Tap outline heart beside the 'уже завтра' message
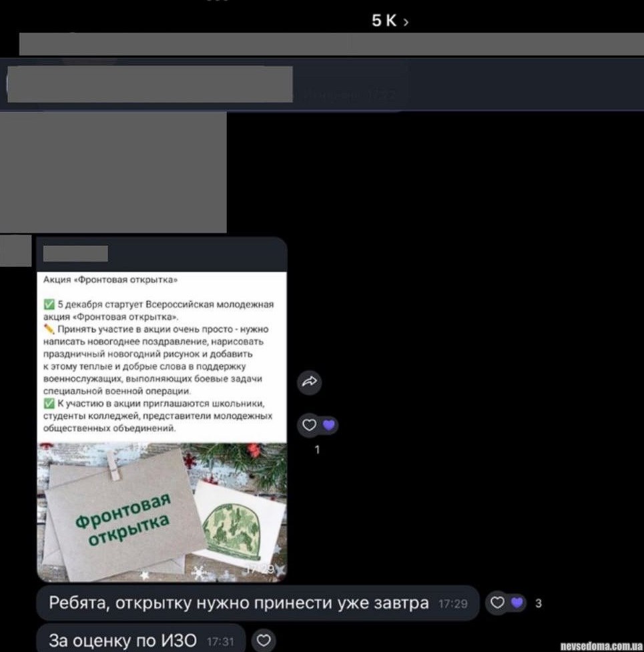Image resolution: width=644 pixels, height=652 pixels. [497, 603]
